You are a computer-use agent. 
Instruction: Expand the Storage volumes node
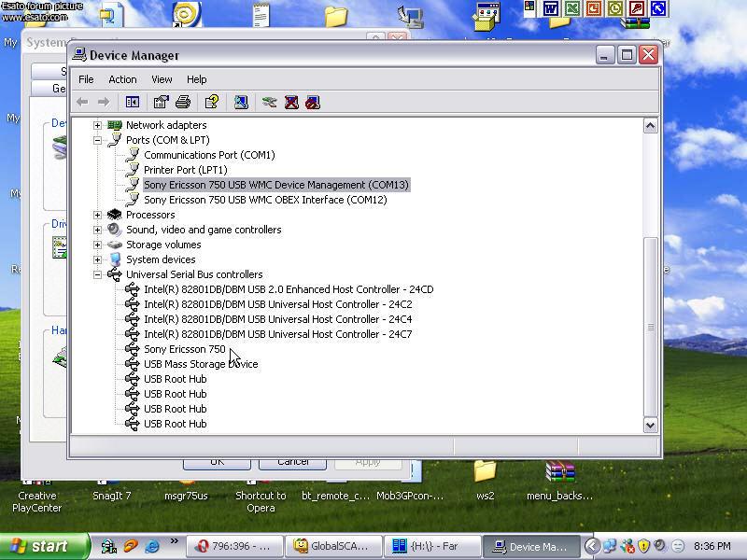coord(97,245)
